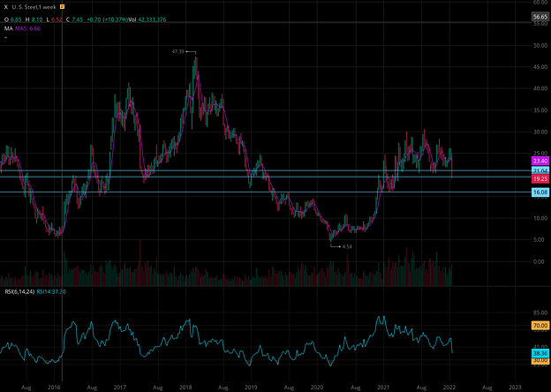Click the 10.00 price axis label
This screenshot has height=392, width=551.
pyautogui.click(x=540, y=218)
